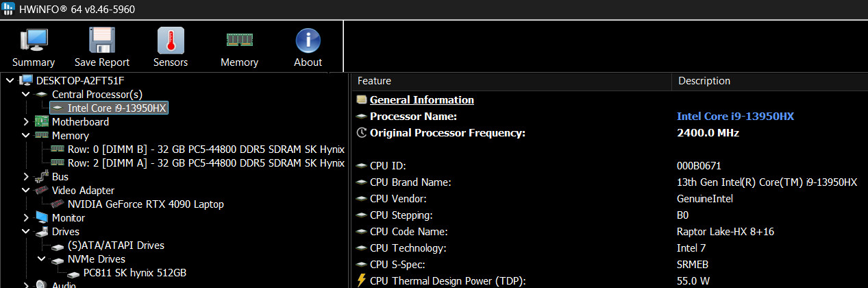
Task: Open Sensors thermometer icon
Action: (x=171, y=40)
